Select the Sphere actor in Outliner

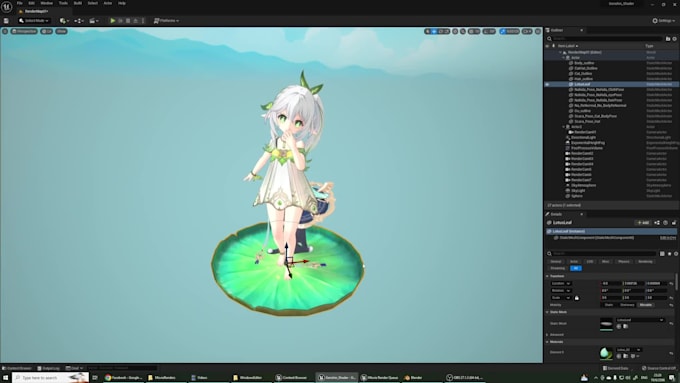tap(577, 196)
